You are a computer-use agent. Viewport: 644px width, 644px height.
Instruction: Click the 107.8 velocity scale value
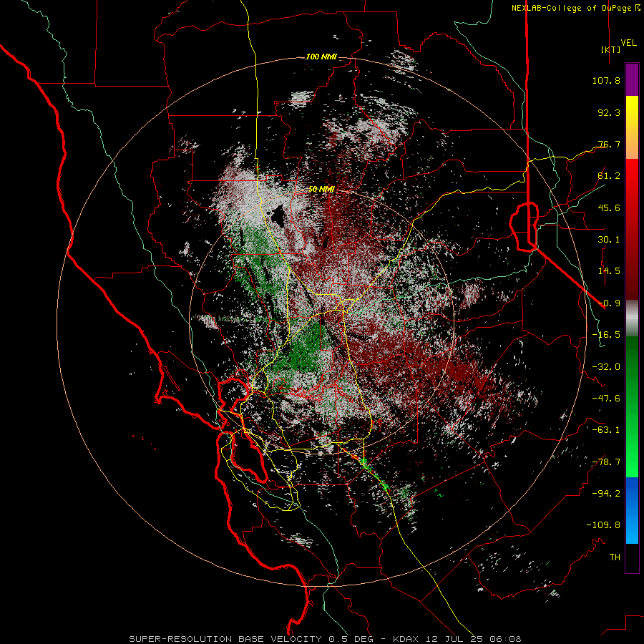tap(606, 80)
